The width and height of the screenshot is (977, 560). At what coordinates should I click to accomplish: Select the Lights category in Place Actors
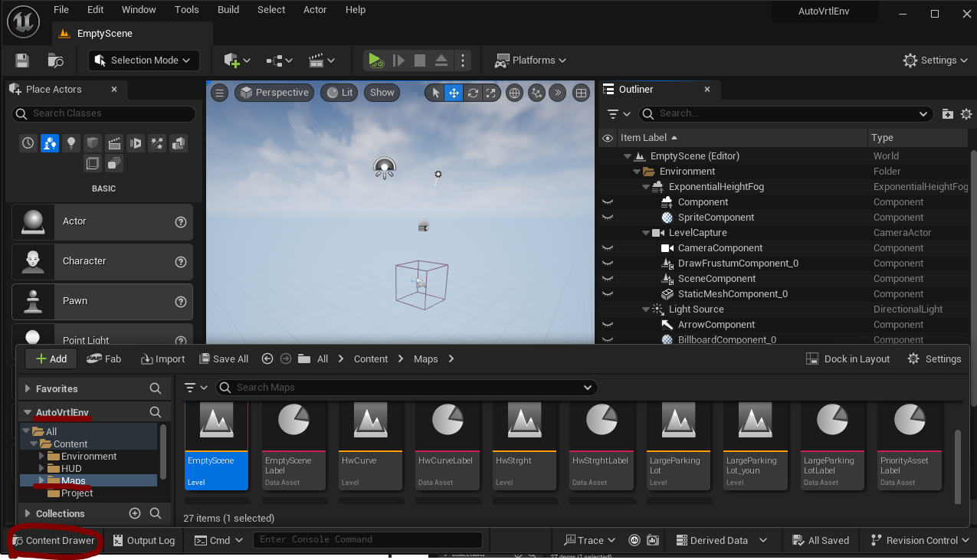coord(71,143)
